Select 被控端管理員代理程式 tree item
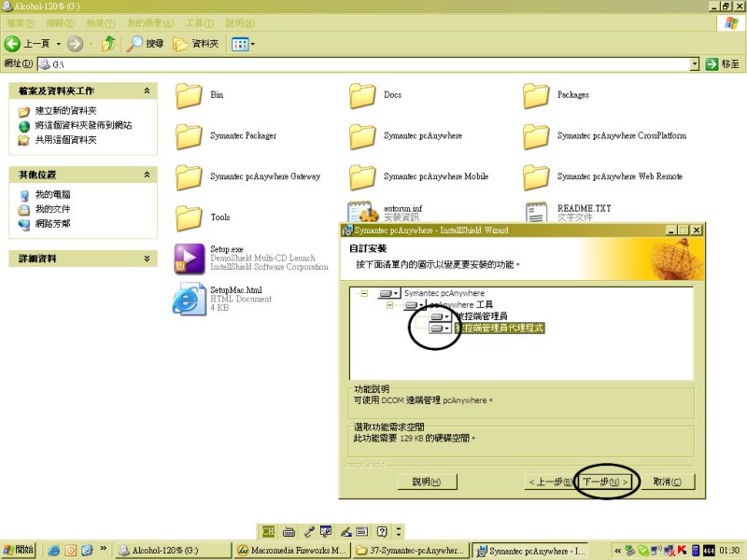 (x=499, y=329)
